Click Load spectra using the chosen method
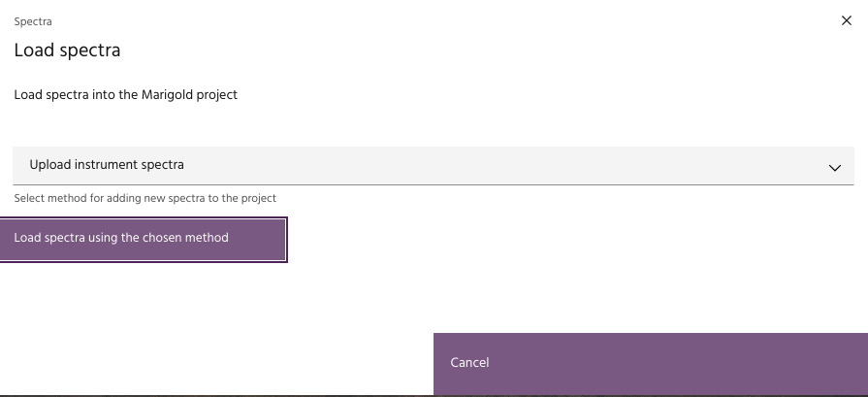868x397 pixels. (144, 239)
